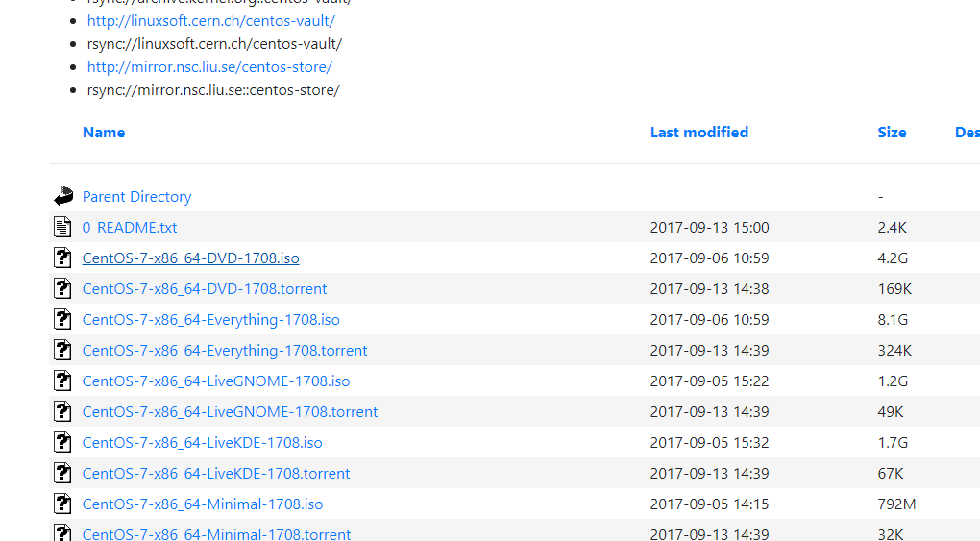Click the unknown-file icon beside DVD-1708.torrent
Image resolution: width=980 pixels, height=541 pixels.
(62, 288)
